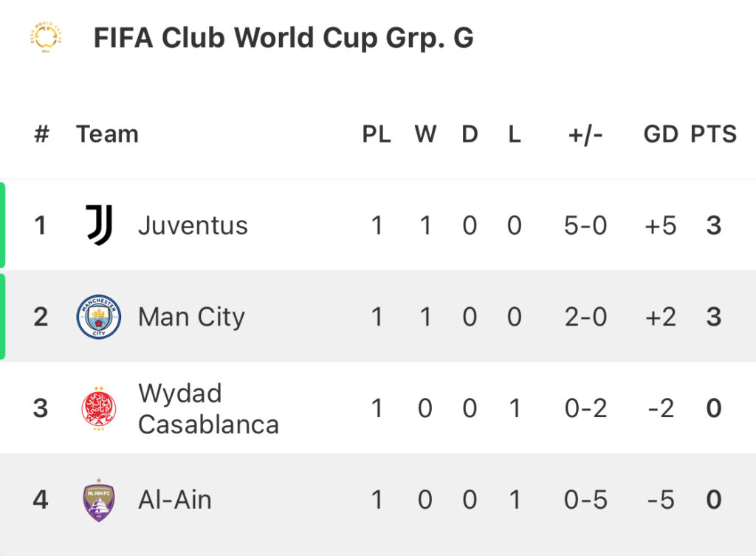Select the D draws column header
The height and width of the screenshot is (556, 756).
(470, 134)
